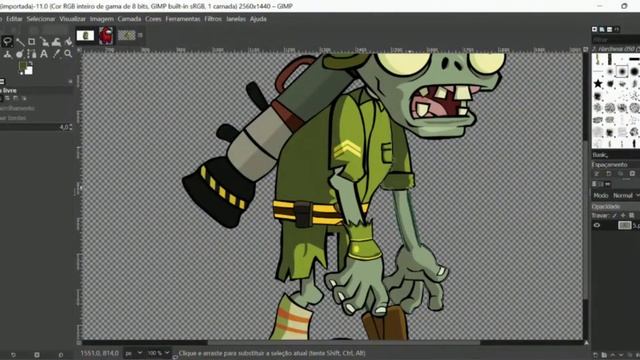
Task: Click the navigate image icon at canvas corner
Action: (x=587, y=343)
